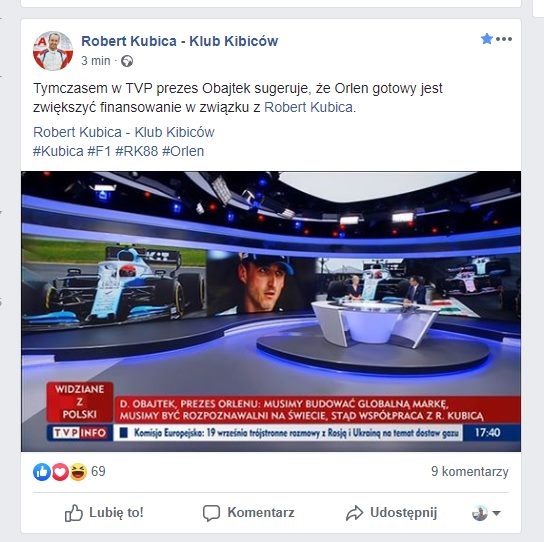
Task: Open the #Orlen hashtag
Action: click(x=183, y=151)
